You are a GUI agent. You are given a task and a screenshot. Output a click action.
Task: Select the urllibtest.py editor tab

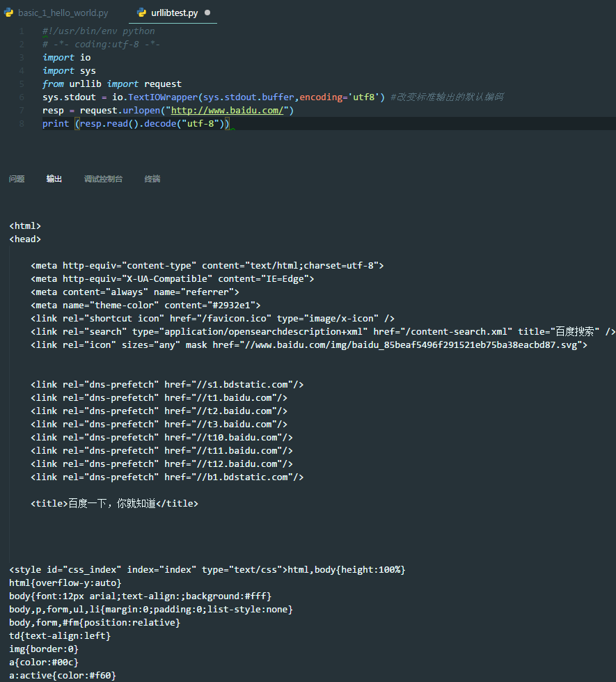pos(173,13)
